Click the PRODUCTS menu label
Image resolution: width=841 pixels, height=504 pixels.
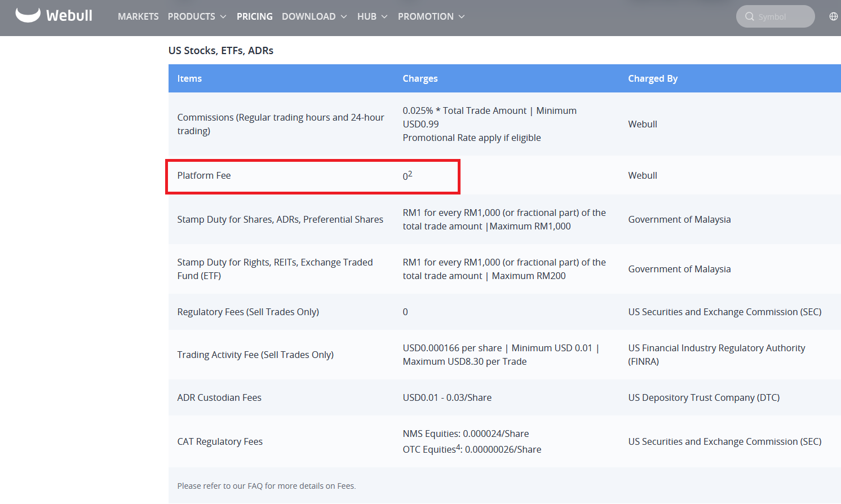pos(191,17)
